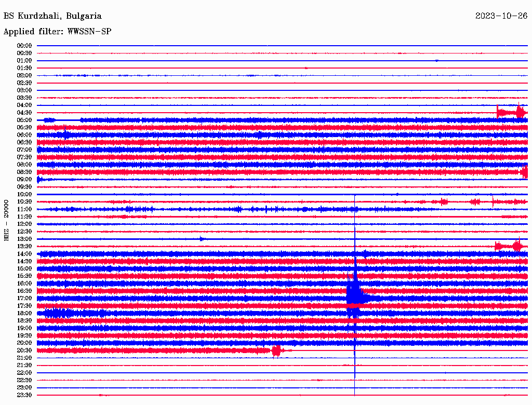Click the red event burst ending the 20:30 trace

coord(276,350)
